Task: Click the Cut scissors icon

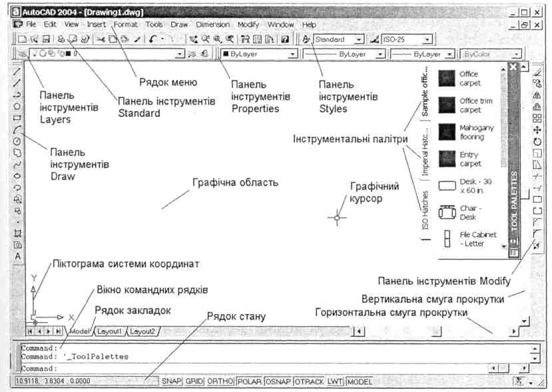Action: 101,39
